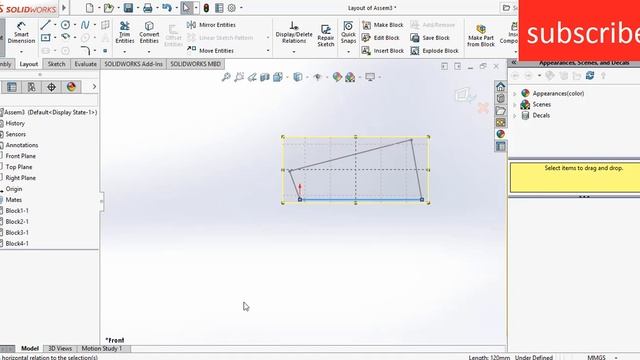Image resolution: width=640 pixels, height=360 pixels.
Task: Click Make Part from Block
Action: [x=481, y=35]
